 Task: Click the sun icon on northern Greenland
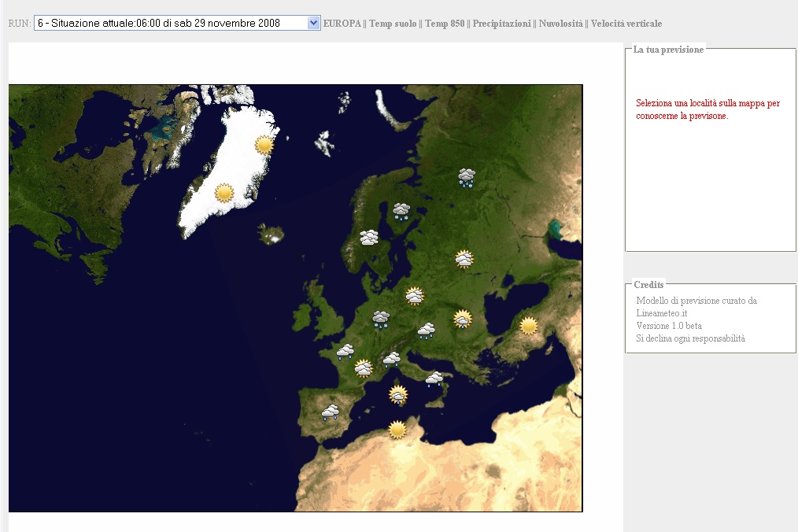click(264, 144)
